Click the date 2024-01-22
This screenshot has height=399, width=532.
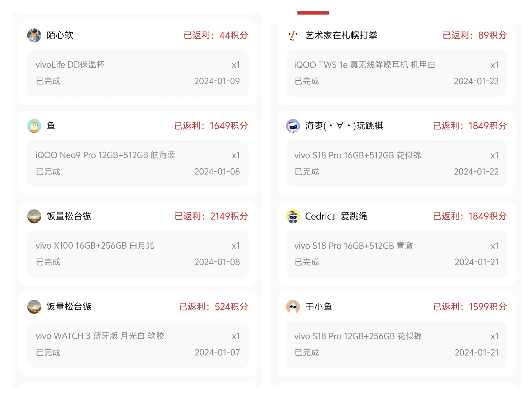coord(476,172)
